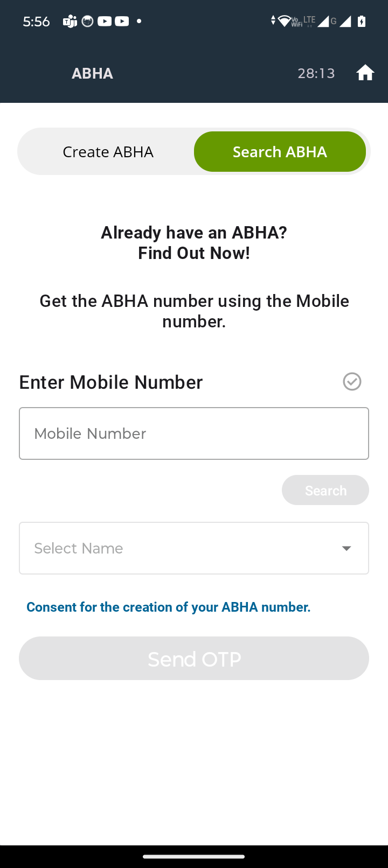Click the grey Search button
388x868 pixels.
[x=325, y=490]
